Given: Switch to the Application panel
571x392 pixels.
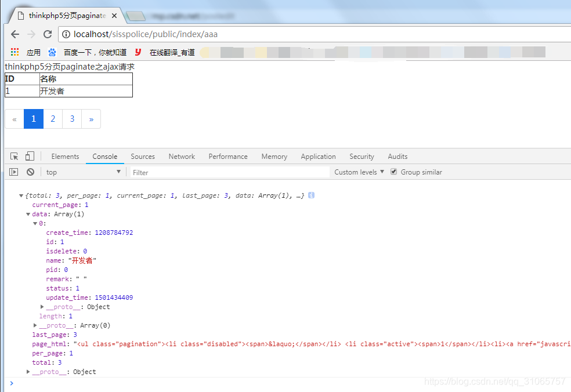Looking at the screenshot, I should click(318, 157).
